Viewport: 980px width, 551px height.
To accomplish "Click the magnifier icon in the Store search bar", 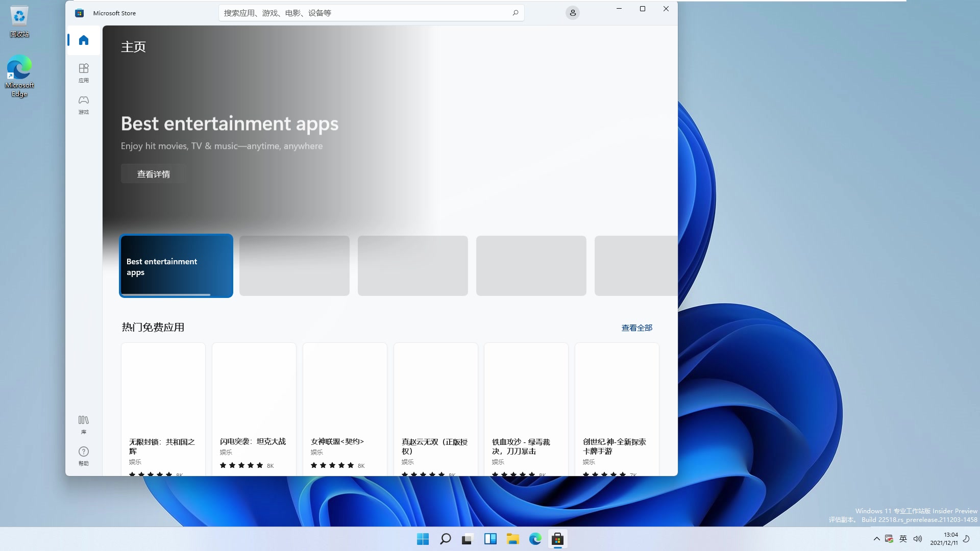I will tap(515, 13).
